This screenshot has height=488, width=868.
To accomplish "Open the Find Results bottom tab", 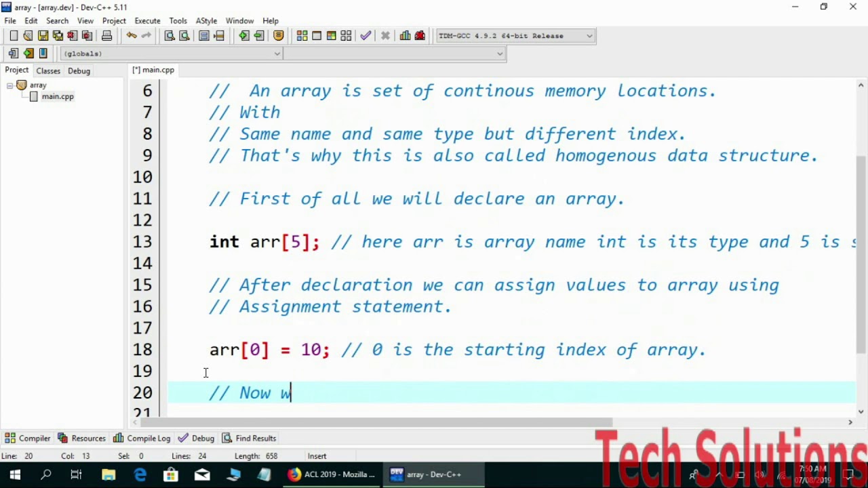I will [x=249, y=439].
